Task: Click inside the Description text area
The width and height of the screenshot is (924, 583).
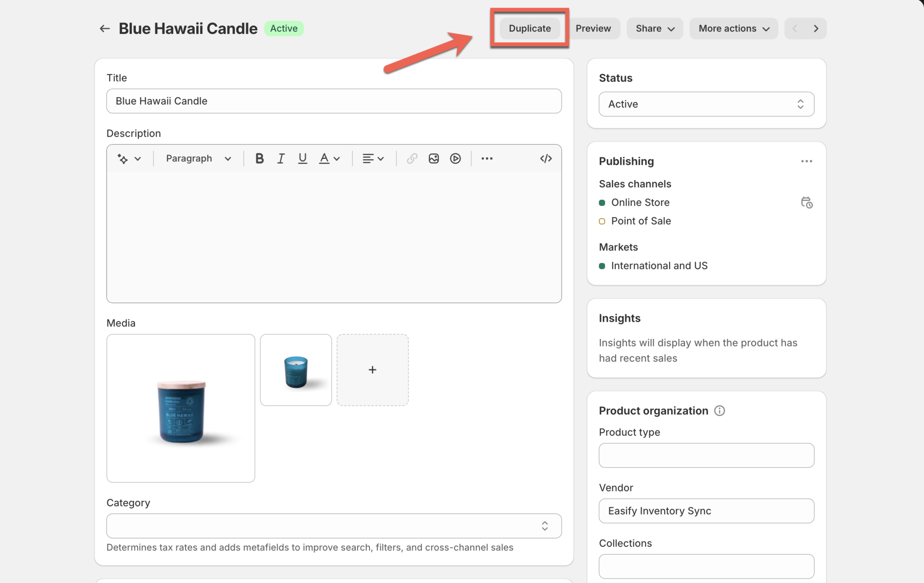Action: [334, 237]
